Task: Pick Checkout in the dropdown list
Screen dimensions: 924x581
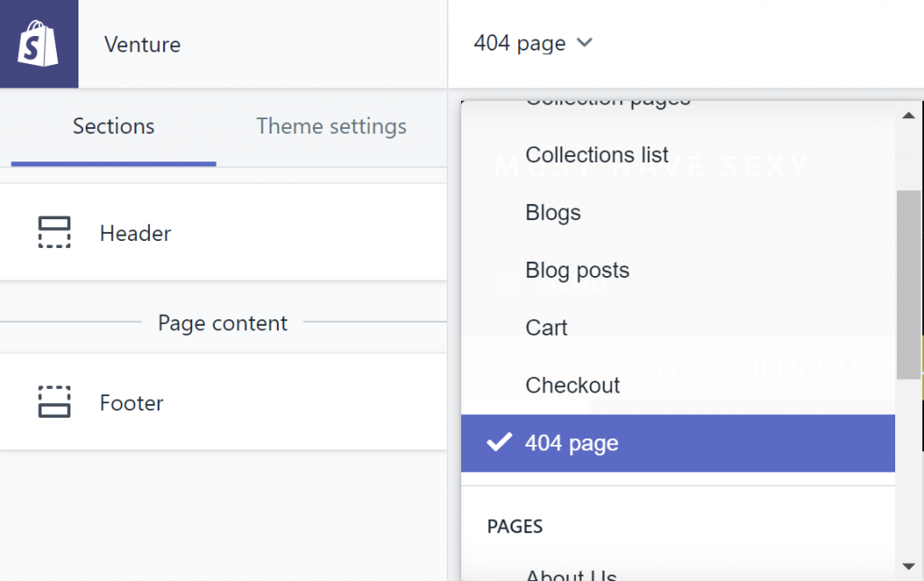Action: (x=572, y=385)
